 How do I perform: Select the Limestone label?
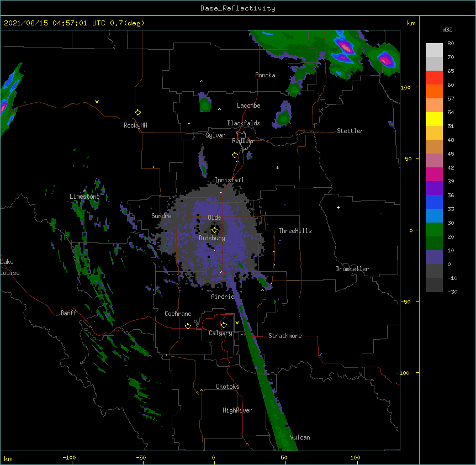point(84,197)
